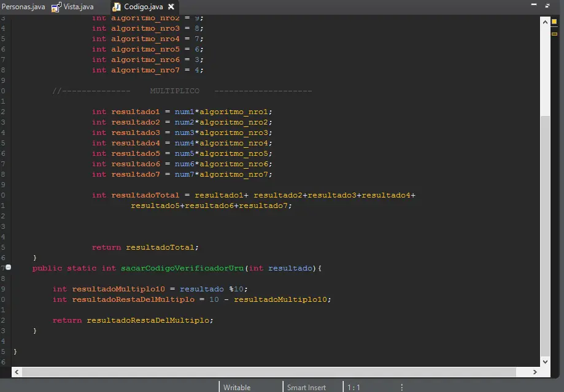Image resolution: width=564 pixels, height=392 pixels.
Task: Click the resultado1 variable declaration
Action: 135,112
